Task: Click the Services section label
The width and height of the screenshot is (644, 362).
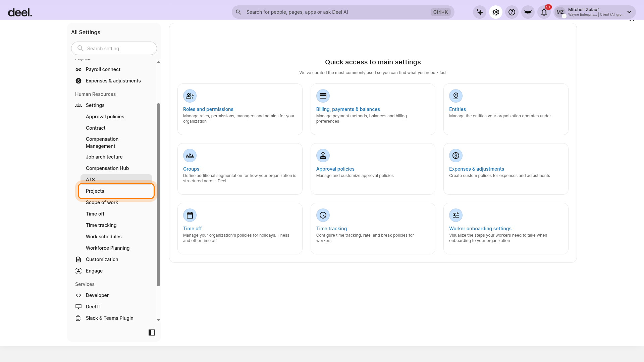Action: click(x=85, y=284)
